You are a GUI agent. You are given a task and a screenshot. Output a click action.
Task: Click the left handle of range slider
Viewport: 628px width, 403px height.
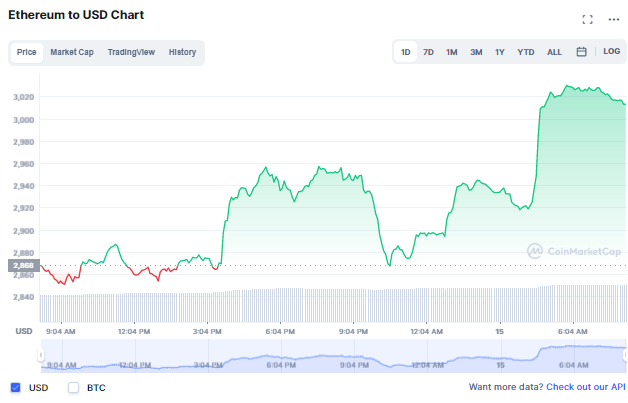coord(42,354)
